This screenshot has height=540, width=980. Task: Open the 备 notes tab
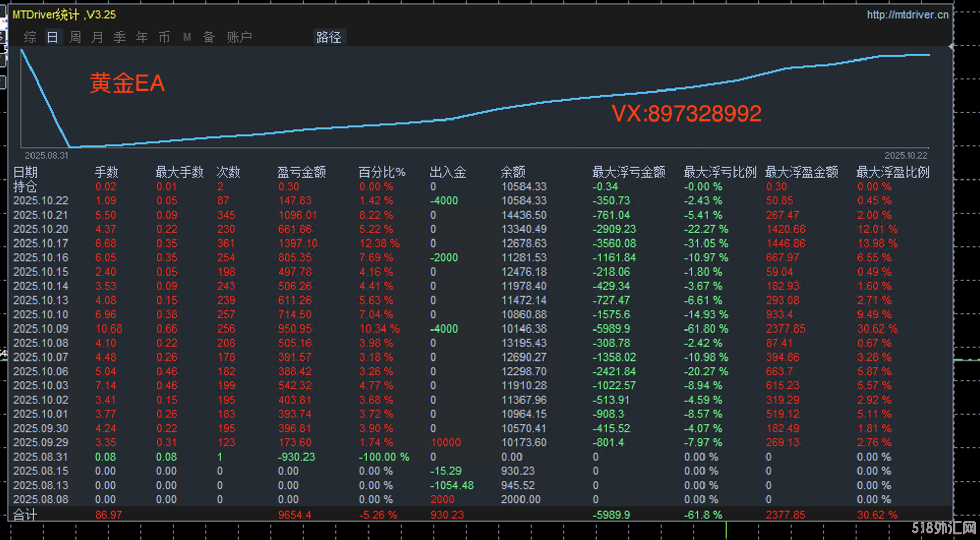coord(209,37)
